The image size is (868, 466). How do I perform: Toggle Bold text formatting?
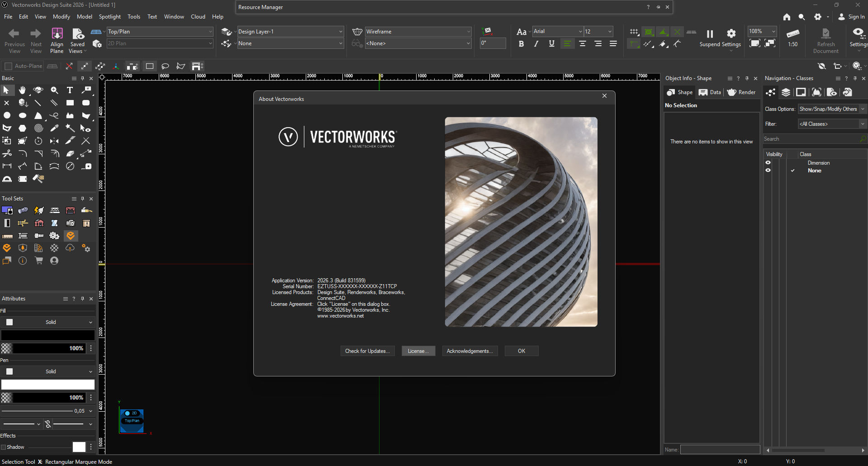(522, 44)
